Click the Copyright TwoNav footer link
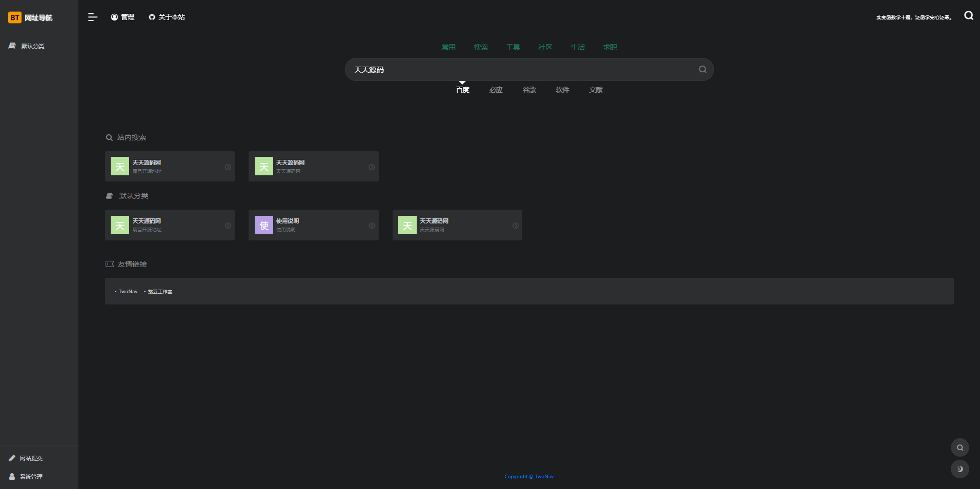Image resolution: width=980 pixels, height=489 pixels. pyautogui.click(x=529, y=477)
